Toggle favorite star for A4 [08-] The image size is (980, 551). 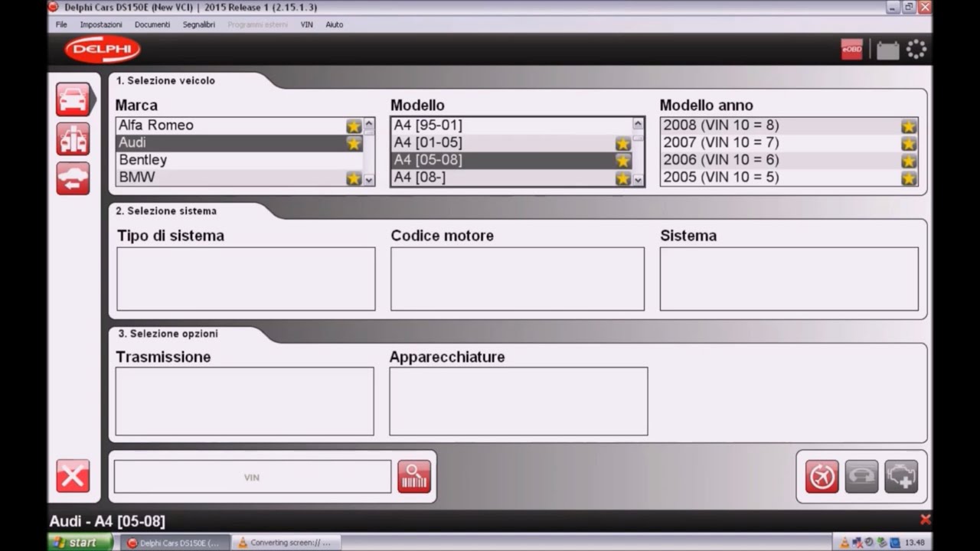[x=623, y=178]
